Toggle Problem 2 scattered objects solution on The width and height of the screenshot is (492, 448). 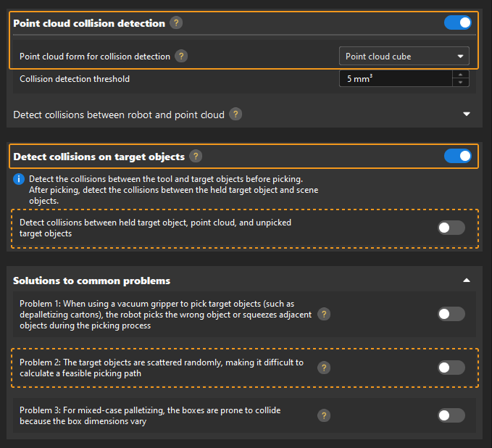451,368
